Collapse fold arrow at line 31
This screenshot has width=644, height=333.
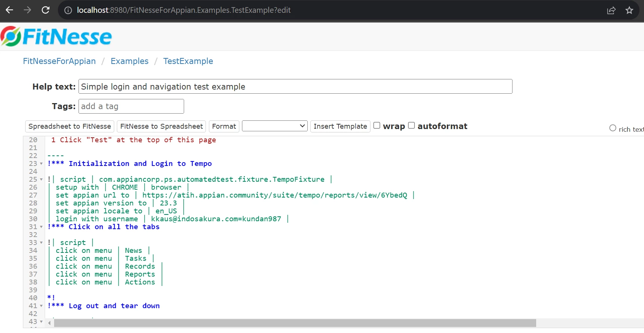coord(41,227)
